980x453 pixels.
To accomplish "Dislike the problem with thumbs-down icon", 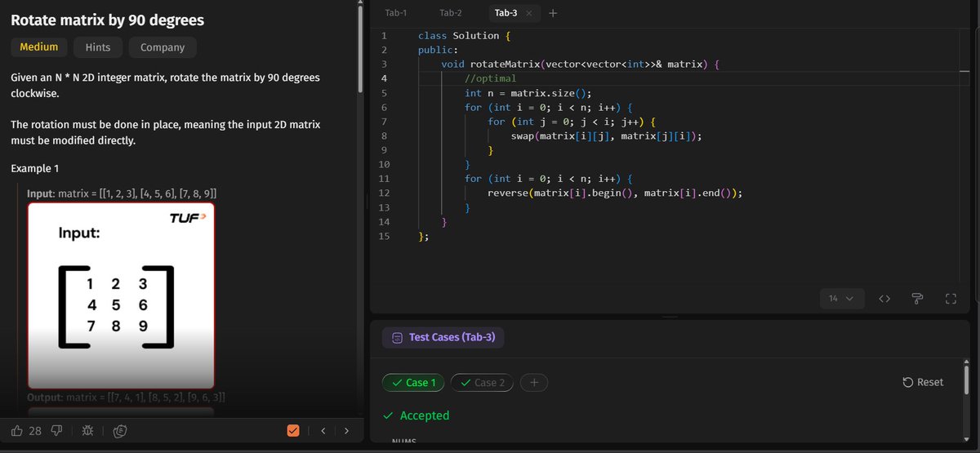I will point(57,430).
